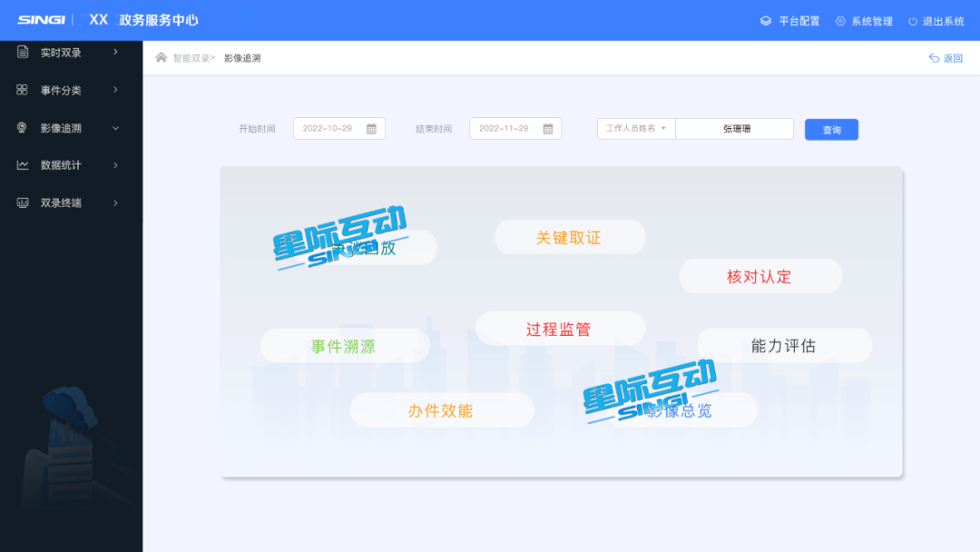The height and width of the screenshot is (552, 980).
Task: Click the 数据统计 chart icon
Action: tap(23, 165)
